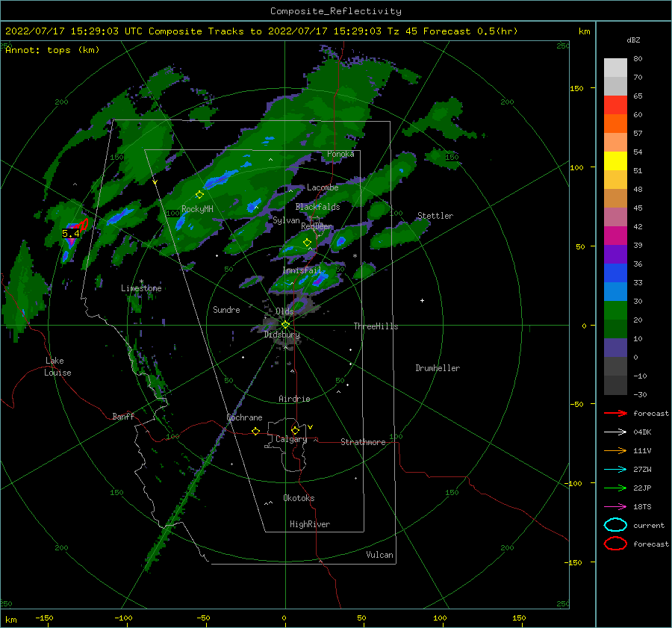Click the Banff label
The image size is (672, 628).
pos(123,416)
